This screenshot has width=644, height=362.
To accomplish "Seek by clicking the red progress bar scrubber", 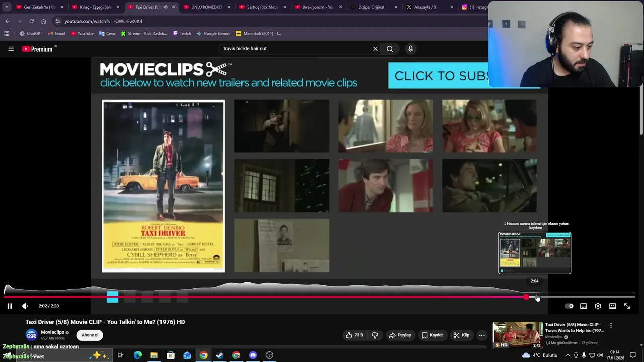I will click(x=526, y=297).
